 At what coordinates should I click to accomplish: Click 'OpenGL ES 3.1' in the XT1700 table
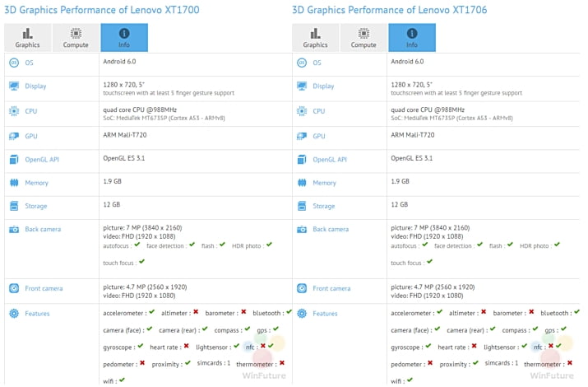pos(123,158)
